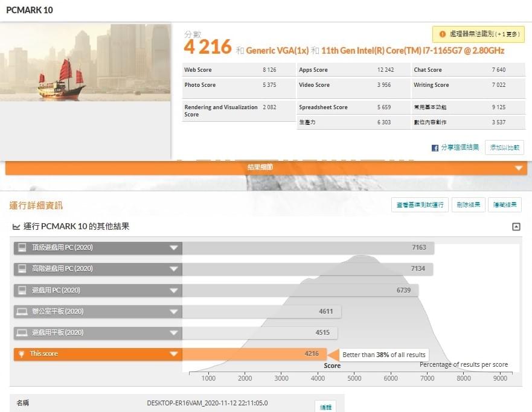Image resolution: width=532 pixels, height=412 pixels.
Task: Click the warning icon in processor notice
Action: coord(442,34)
